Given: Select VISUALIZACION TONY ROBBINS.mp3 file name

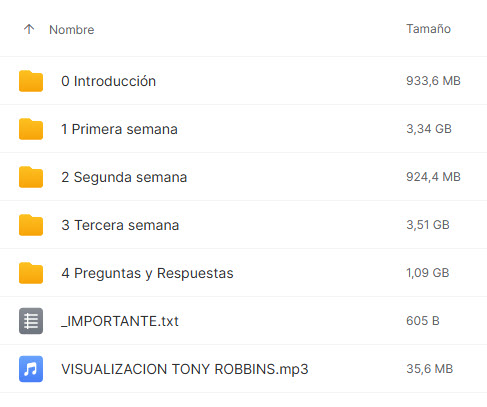Looking at the screenshot, I should coord(185,369).
